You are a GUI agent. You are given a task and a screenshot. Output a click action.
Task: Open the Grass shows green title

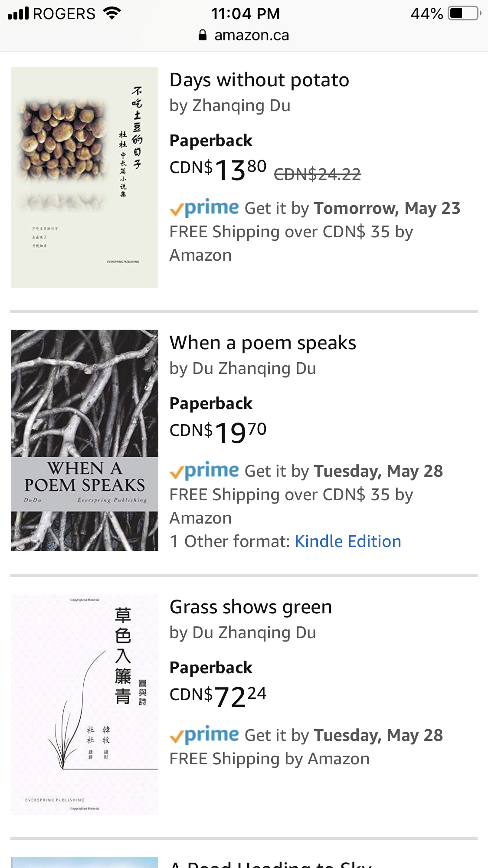pyautogui.click(x=251, y=607)
